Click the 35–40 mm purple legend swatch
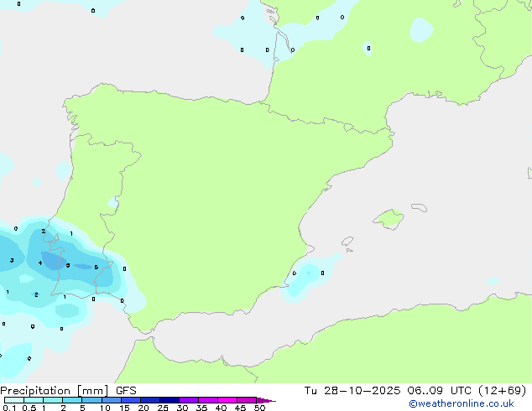Viewport: 532px width, 411px height. (208, 400)
